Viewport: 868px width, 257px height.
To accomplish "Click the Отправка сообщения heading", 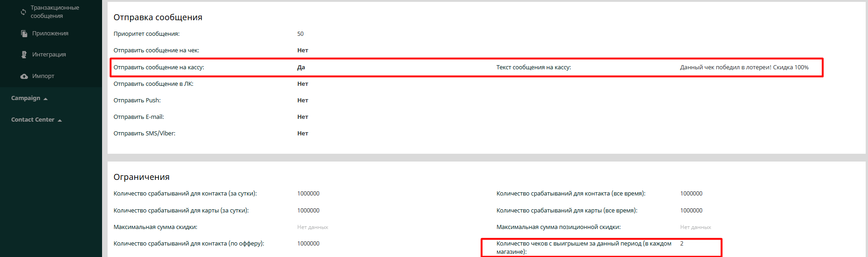I will point(158,17).
